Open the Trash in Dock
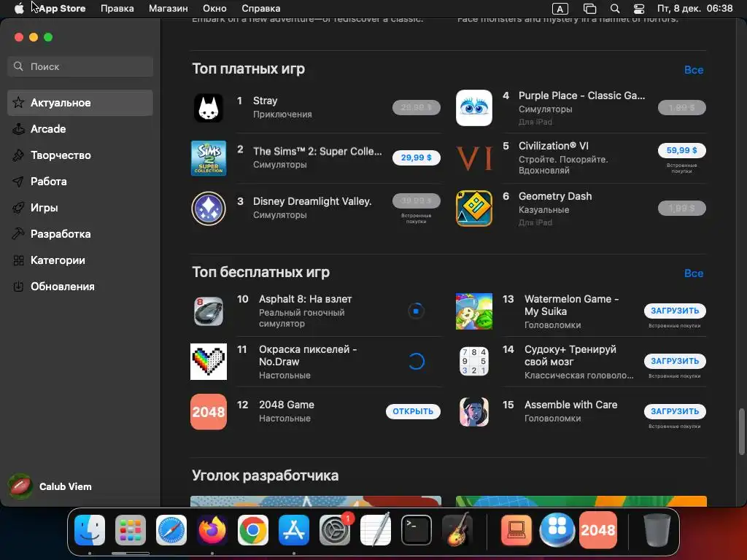Screen dimensions: 747x560 (657, 530)
